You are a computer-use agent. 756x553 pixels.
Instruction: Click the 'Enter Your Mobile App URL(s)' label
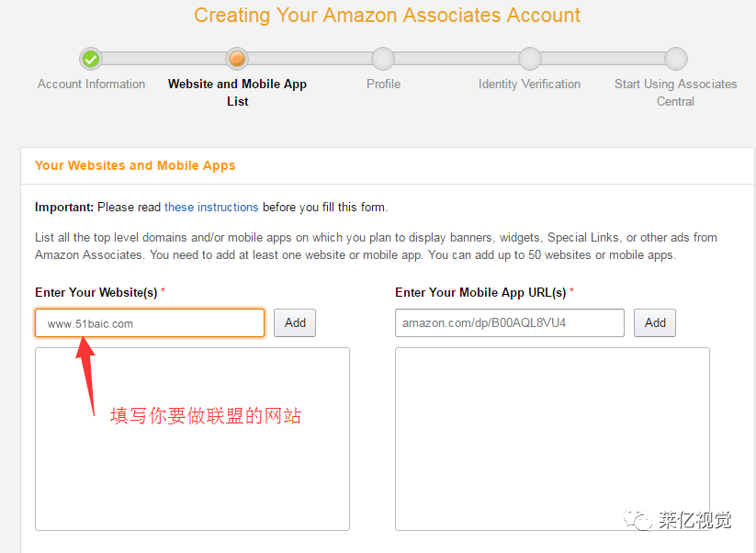tap(480, 293)
